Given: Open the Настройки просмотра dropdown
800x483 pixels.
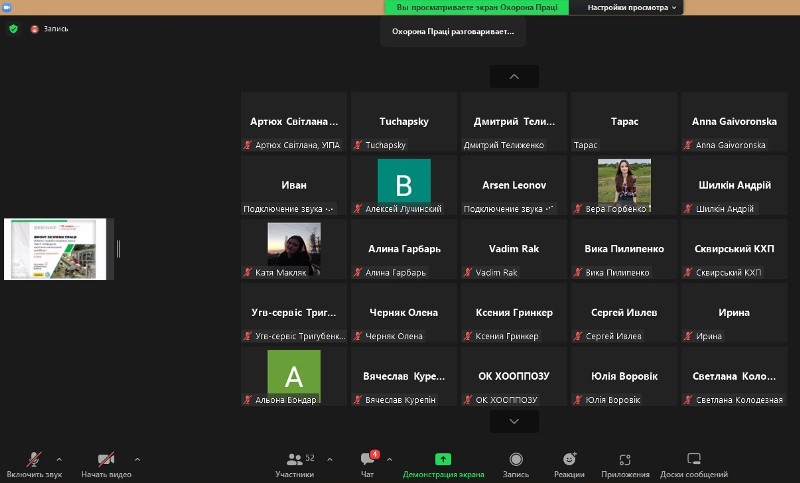Looking at the screenshot, I should (632, 7).
